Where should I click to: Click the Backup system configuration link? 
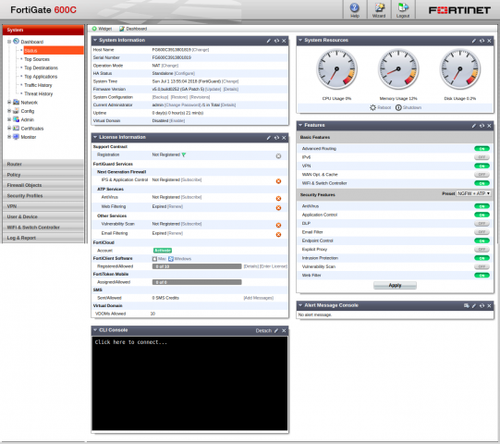click(x=160, y=97)
